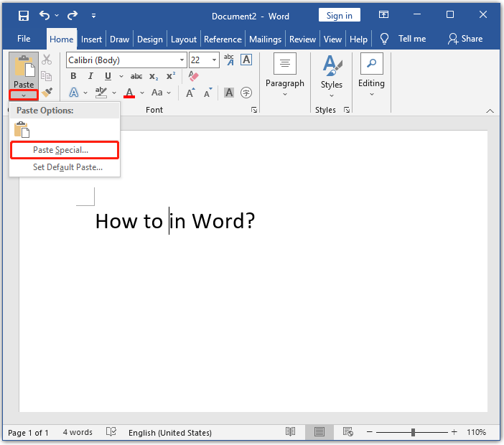The image size is (504, 445).
Task: Open the Mailings tab
Action: point(265,39)
